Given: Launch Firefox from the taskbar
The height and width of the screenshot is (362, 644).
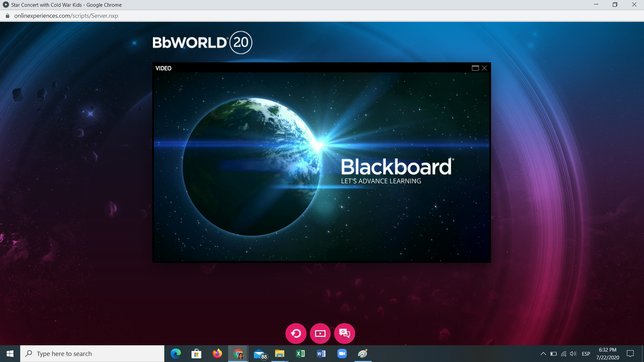Looking at the screenshot, I should coord(217,353).
